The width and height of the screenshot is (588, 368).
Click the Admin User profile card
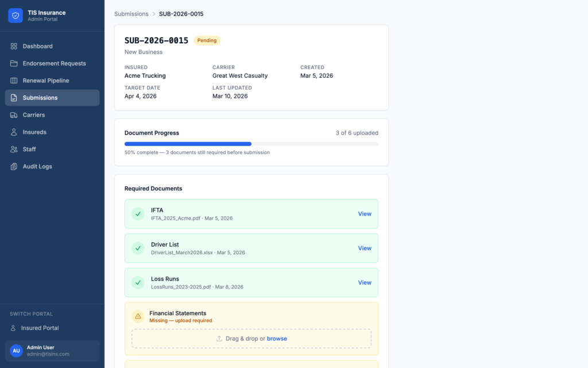tap(52, 351)
